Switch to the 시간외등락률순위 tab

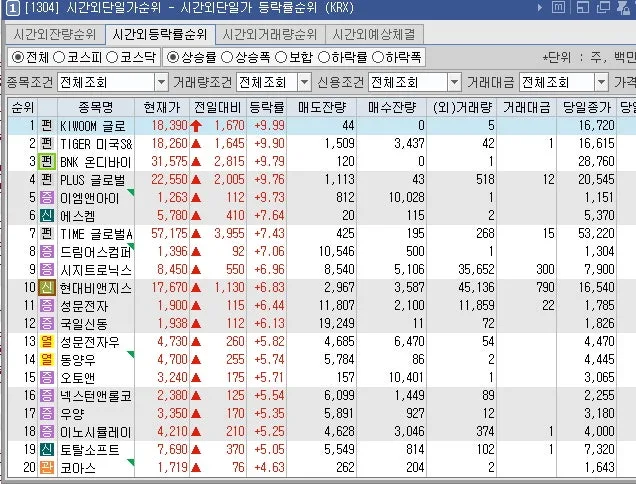point(160,34)
